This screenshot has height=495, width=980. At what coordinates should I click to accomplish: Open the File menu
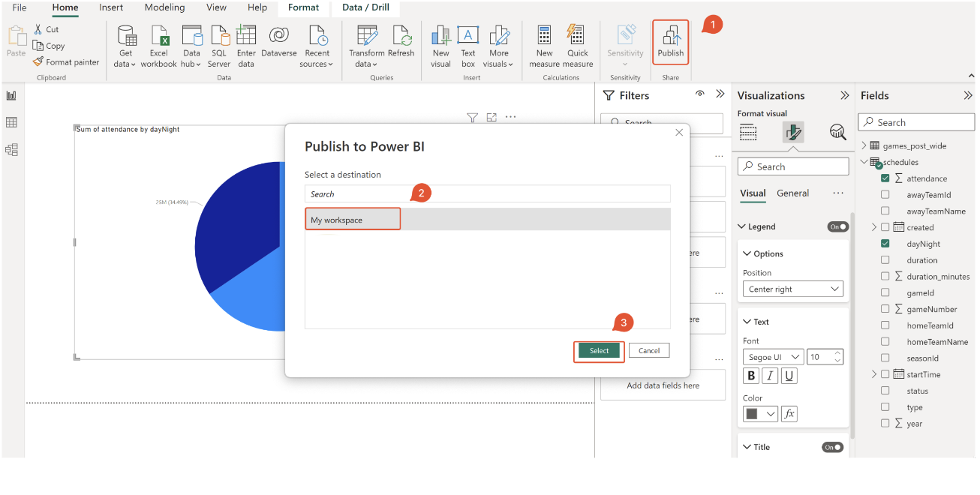click(x=20, y=7)
